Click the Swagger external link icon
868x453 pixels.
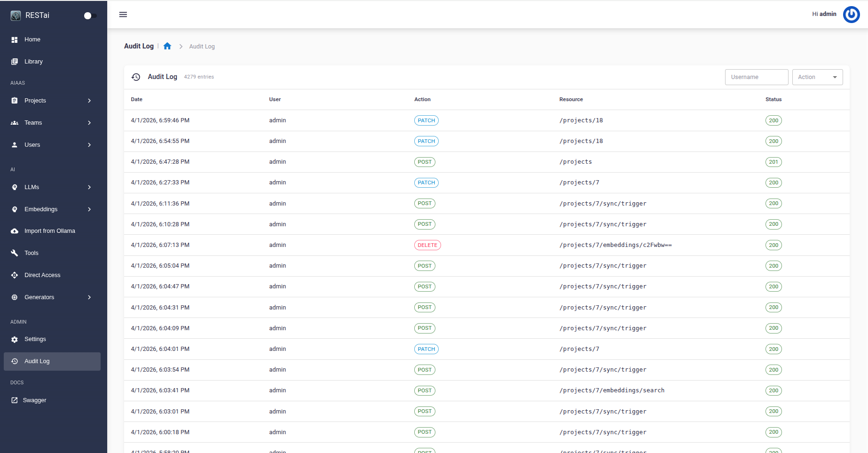pos(15,400)
